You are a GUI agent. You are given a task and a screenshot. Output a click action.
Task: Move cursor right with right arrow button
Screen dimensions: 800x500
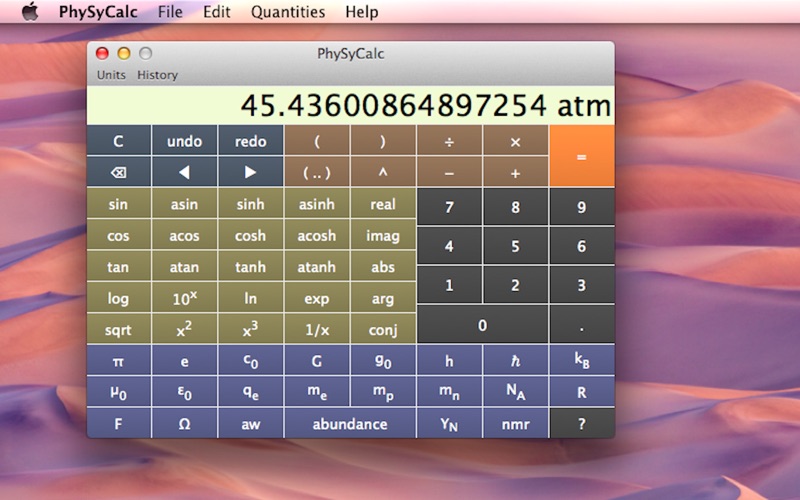[x=250, y=172]
